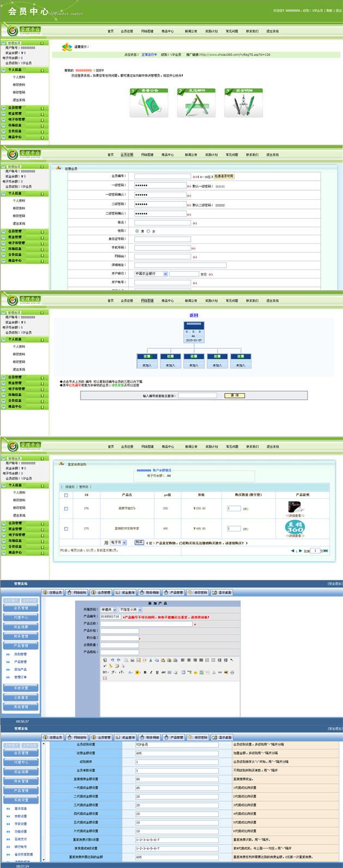Click the underline icon in the editor toolbar
This screenshot has width=343, height=868.
157,673
